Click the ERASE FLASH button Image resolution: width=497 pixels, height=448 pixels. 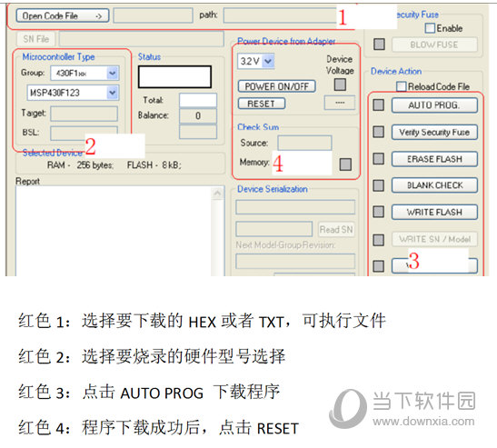434,159
